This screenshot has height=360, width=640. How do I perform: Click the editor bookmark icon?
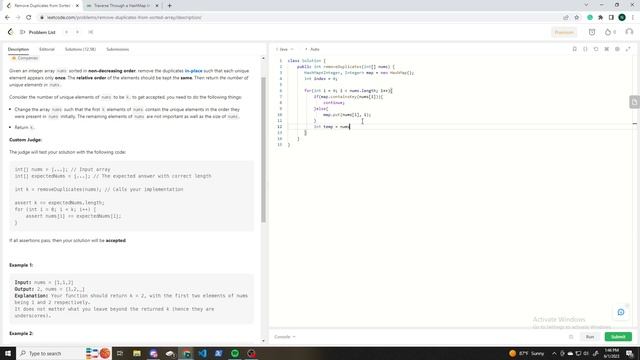pos(574,49)
